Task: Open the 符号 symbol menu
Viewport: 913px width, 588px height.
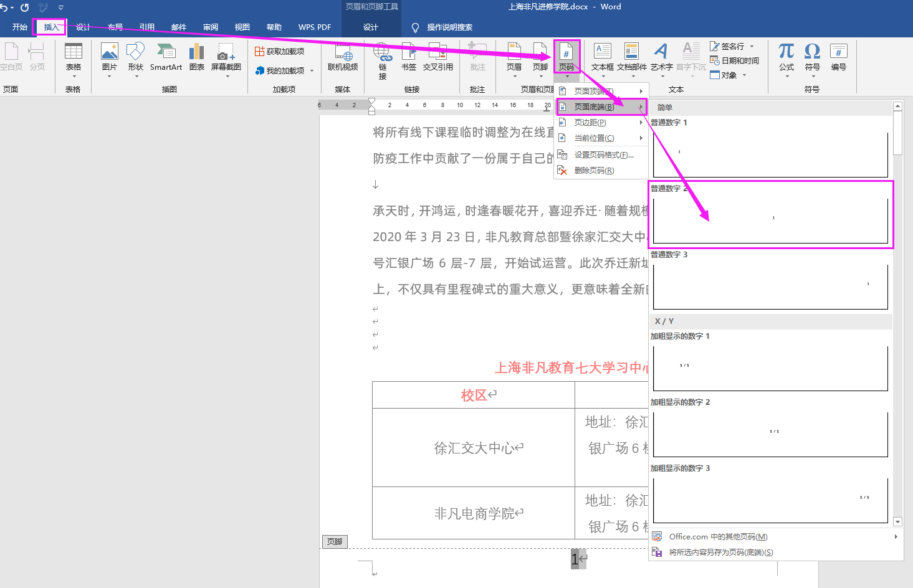Action: [x=812, y=60]
